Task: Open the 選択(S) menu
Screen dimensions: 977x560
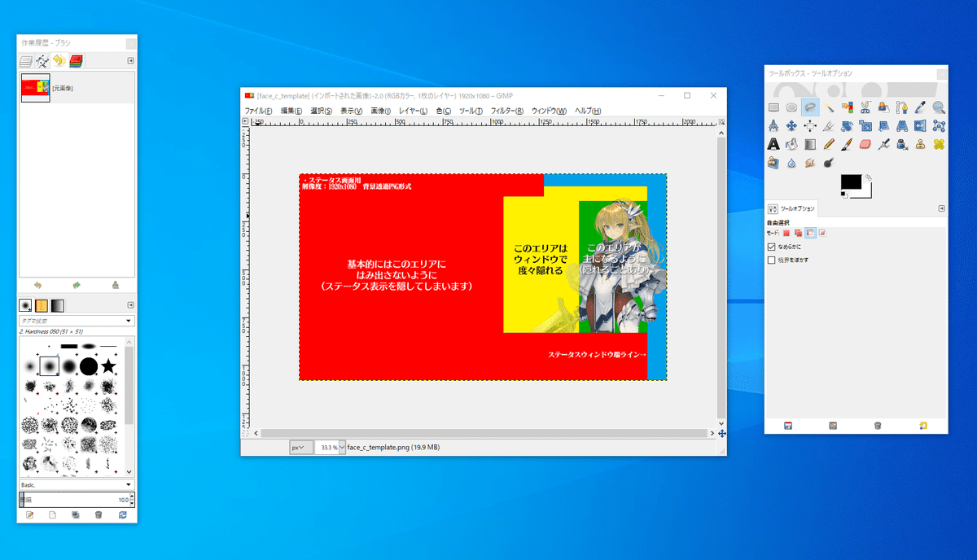Action: pyautogui.click(x=322, y=111)
